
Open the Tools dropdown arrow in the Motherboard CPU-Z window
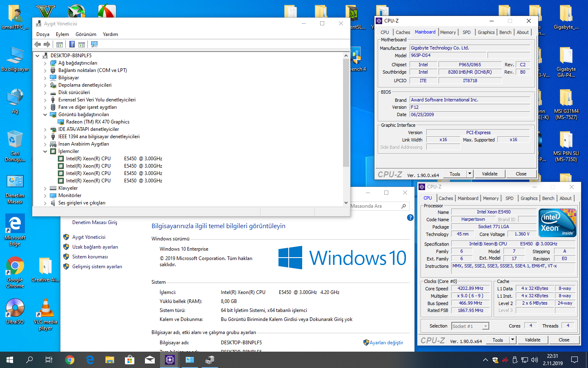[470, 174]
